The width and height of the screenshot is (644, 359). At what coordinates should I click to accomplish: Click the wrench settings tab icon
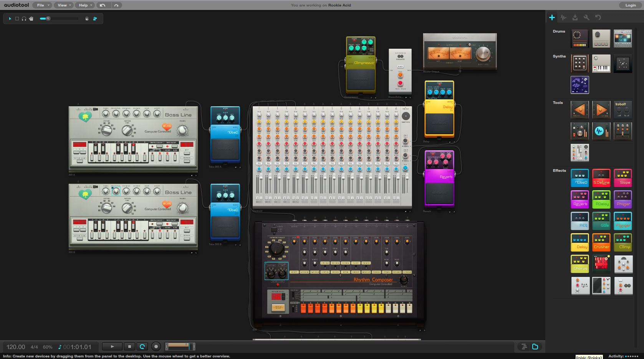586,18
